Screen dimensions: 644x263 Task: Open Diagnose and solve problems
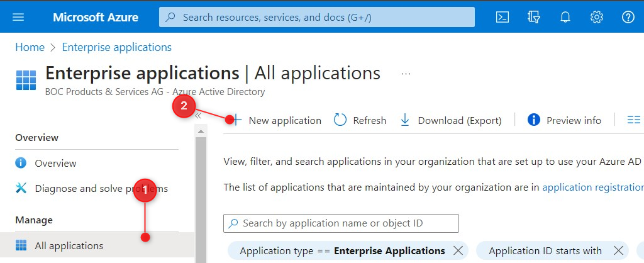coord(101,188)
